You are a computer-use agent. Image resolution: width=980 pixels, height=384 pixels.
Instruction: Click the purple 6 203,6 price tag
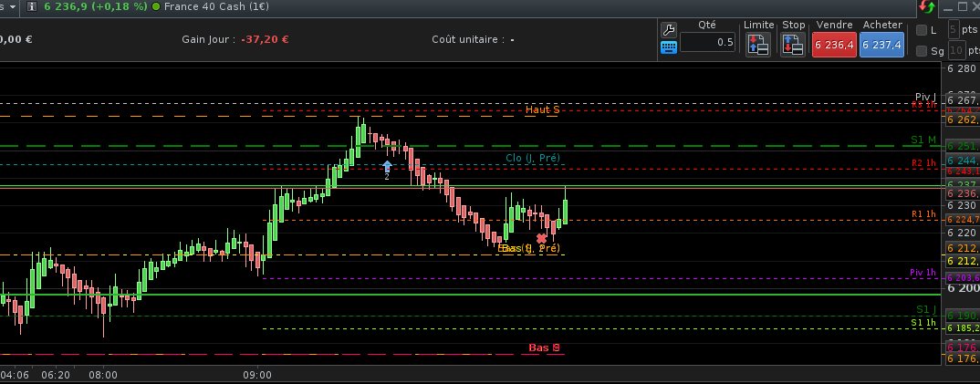[963, 278]
